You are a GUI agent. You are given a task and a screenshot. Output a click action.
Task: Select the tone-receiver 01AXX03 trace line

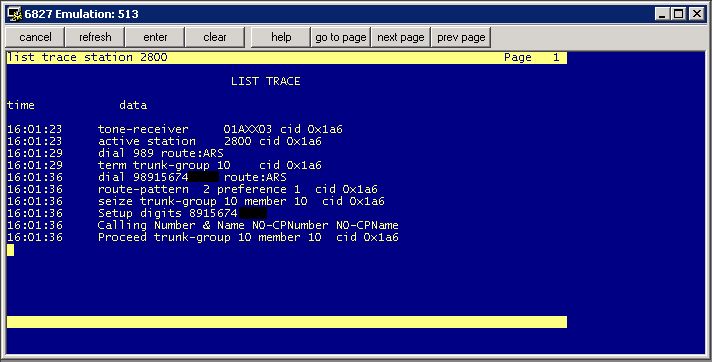175,129
